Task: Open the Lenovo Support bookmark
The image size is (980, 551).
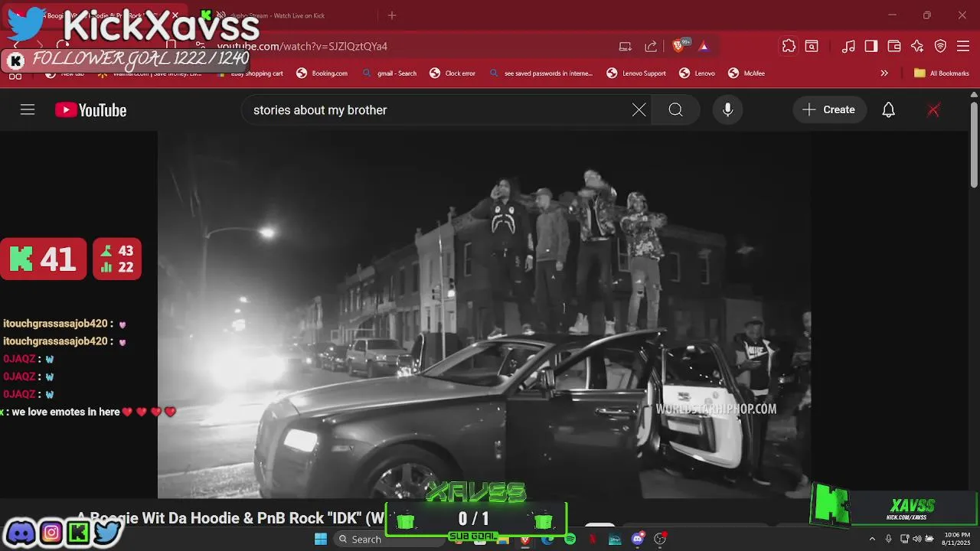Action: (x=635, y=73)
